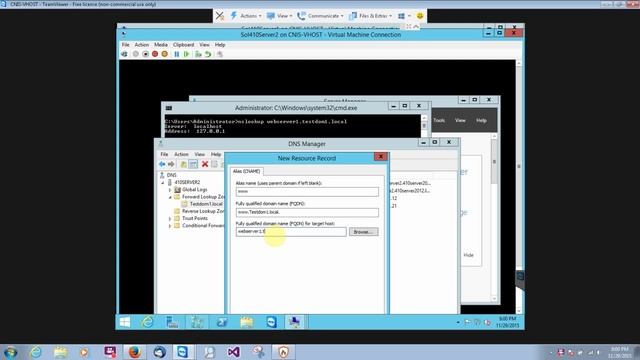Open the TeamViewer Communicate dropdown

point(320,16)
